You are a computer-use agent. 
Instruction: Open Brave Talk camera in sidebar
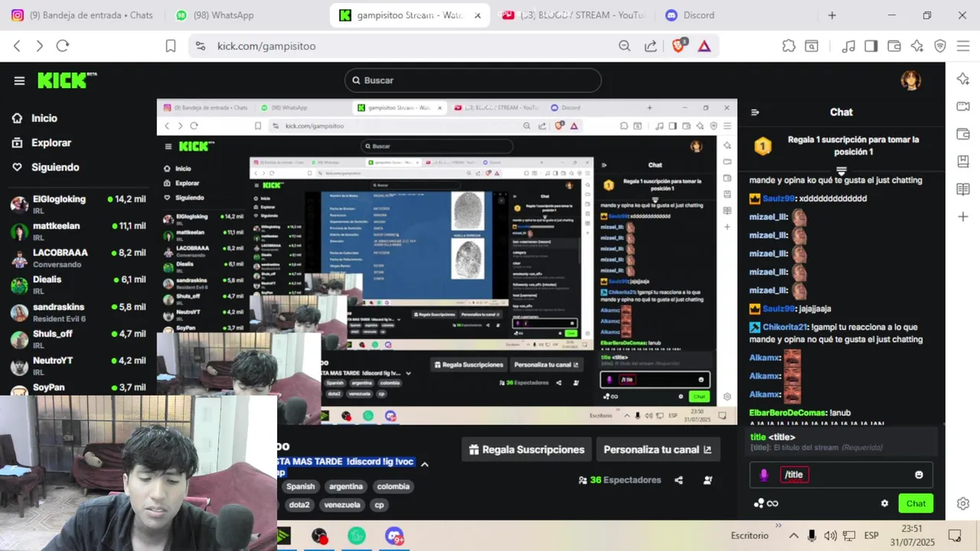[x=963, y=106]
